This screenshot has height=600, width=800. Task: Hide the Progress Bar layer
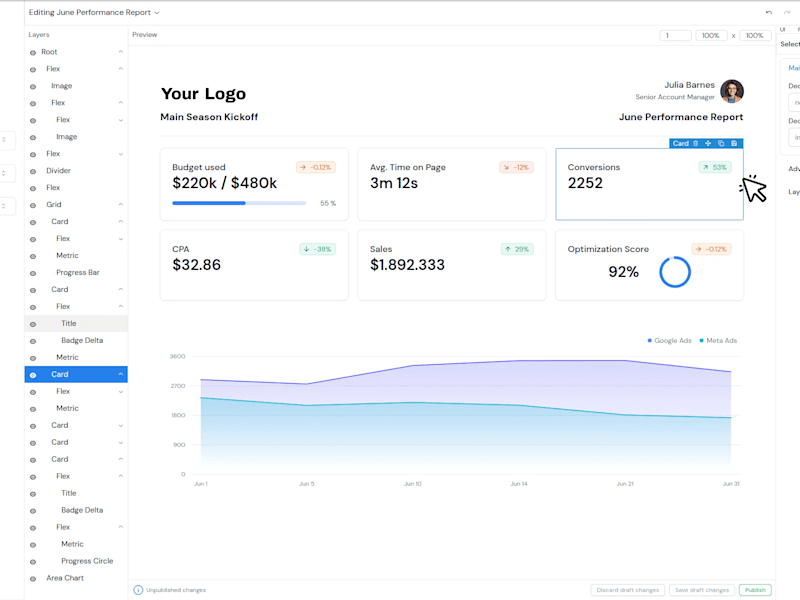[33, 273]
